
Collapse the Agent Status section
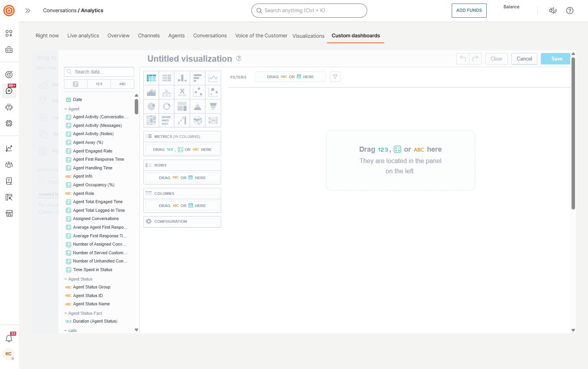tap(66, 279)
